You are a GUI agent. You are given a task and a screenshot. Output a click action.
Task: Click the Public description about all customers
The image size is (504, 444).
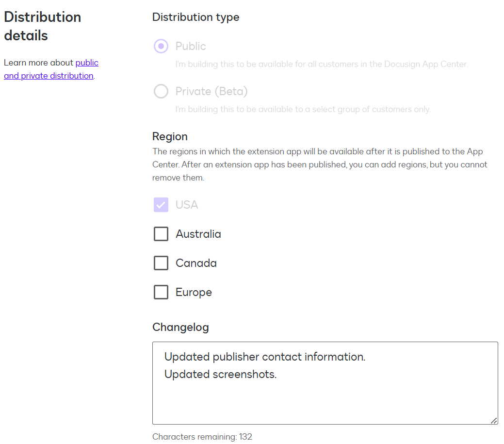click(x=322, y=65)
